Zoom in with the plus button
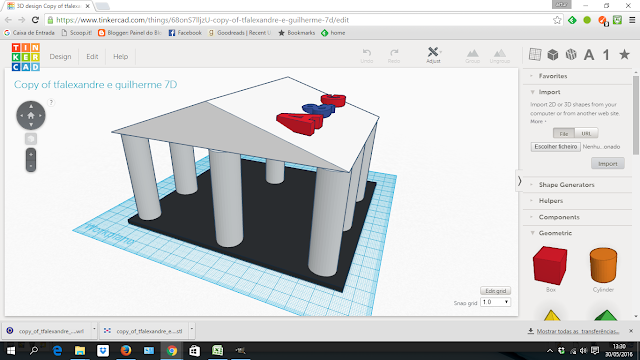Screen dimensions: 640x360 [31, 155]
